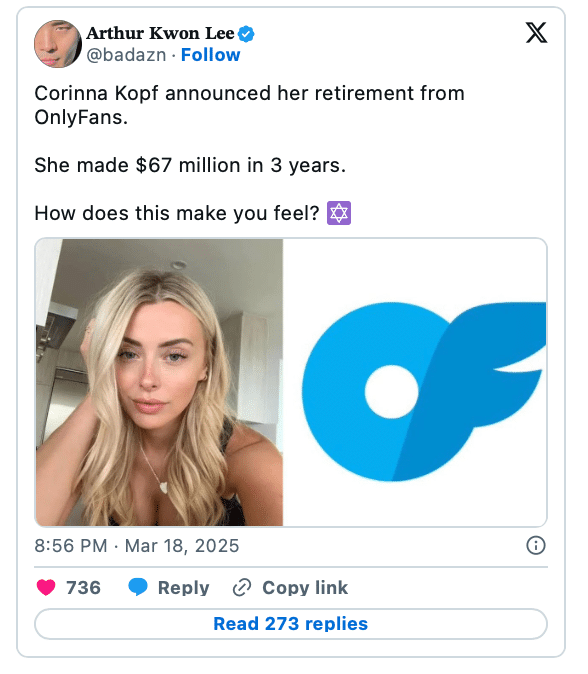Image resolution: width=588 pixels, height=674 pixels.
Task: Open Arthur Kwon Lee profile avatar
Action: 58,44
